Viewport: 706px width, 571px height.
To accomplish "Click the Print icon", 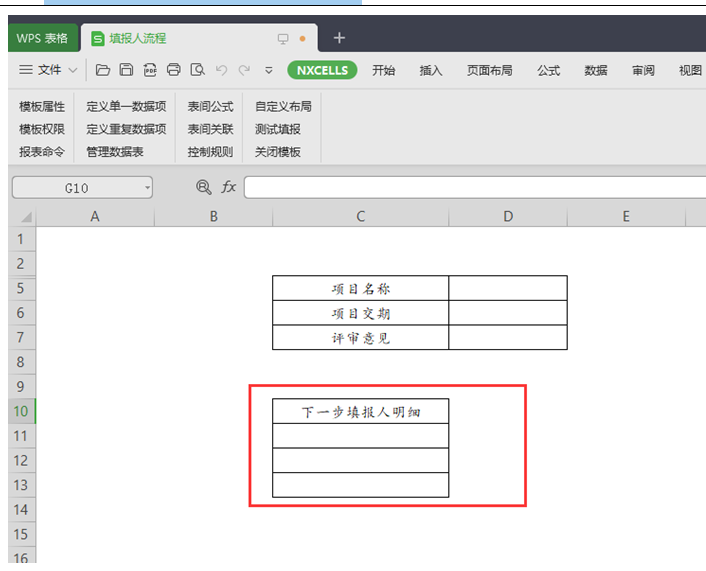I will click(x=174, y=70).
